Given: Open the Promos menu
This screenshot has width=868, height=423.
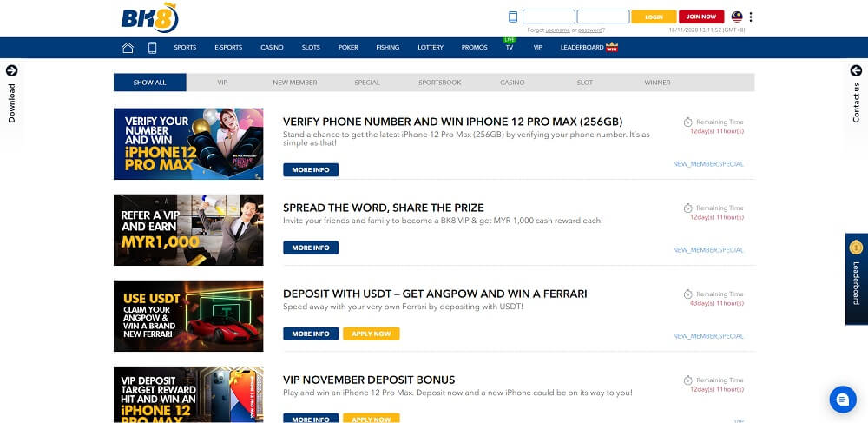Looking at the screenshot, I should click(x=475, y=48).
